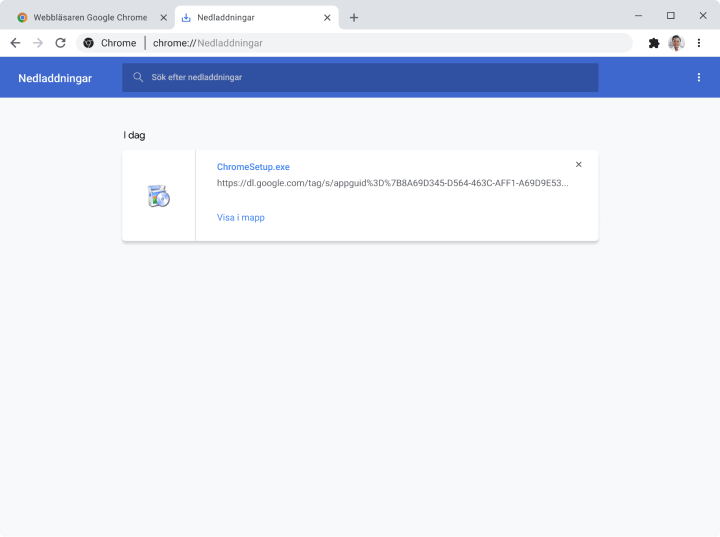The image size is (720, 537).
Task: Close the Nedladdningar tab
Action: click(x=327, y=17)
